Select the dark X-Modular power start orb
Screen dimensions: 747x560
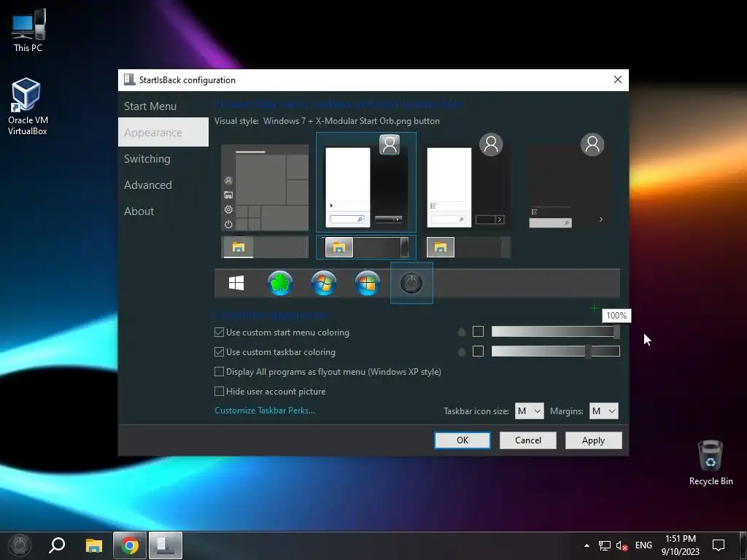point(411,283)
